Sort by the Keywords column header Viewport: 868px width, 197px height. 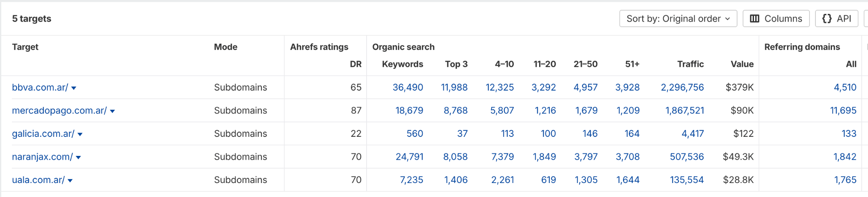coord(402,64)
